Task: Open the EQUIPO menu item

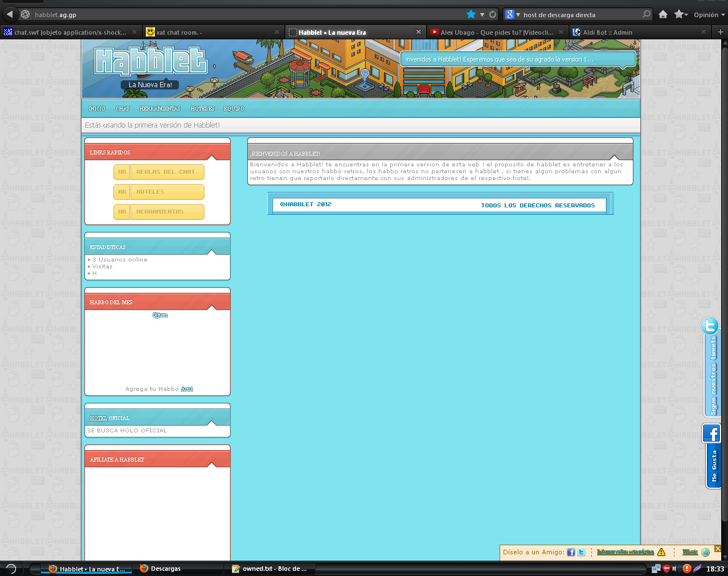Action: (234, 108)
